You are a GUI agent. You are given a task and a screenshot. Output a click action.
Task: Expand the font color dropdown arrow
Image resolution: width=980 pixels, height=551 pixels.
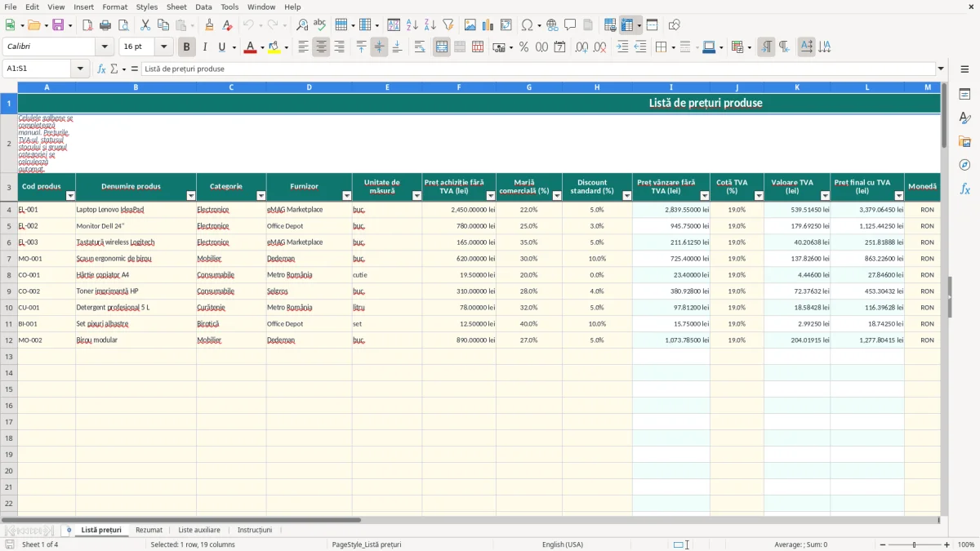pyautogui.click(x=261, y=47)
